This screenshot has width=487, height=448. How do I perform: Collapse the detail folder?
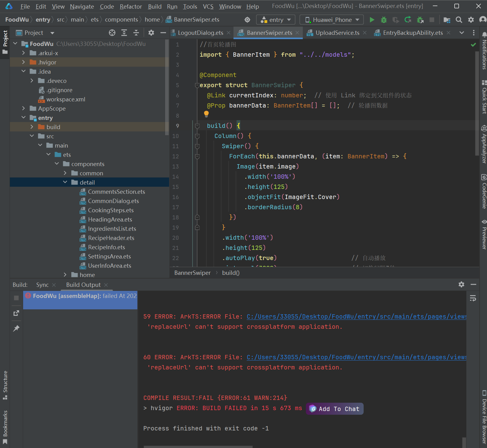[x=65, y=182]
